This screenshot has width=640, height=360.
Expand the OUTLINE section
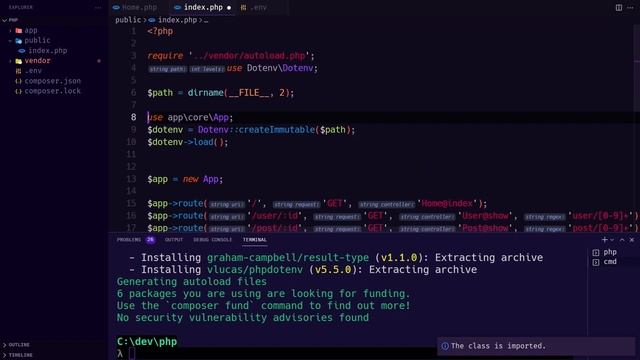click(x=4, y=345)
